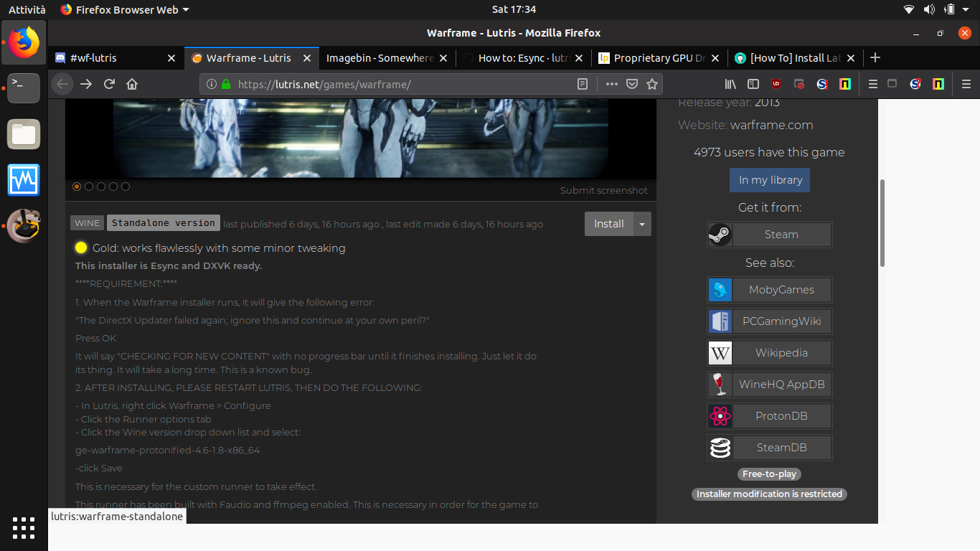Open the uBlock Origin extension icon

(x=776, y=84)
